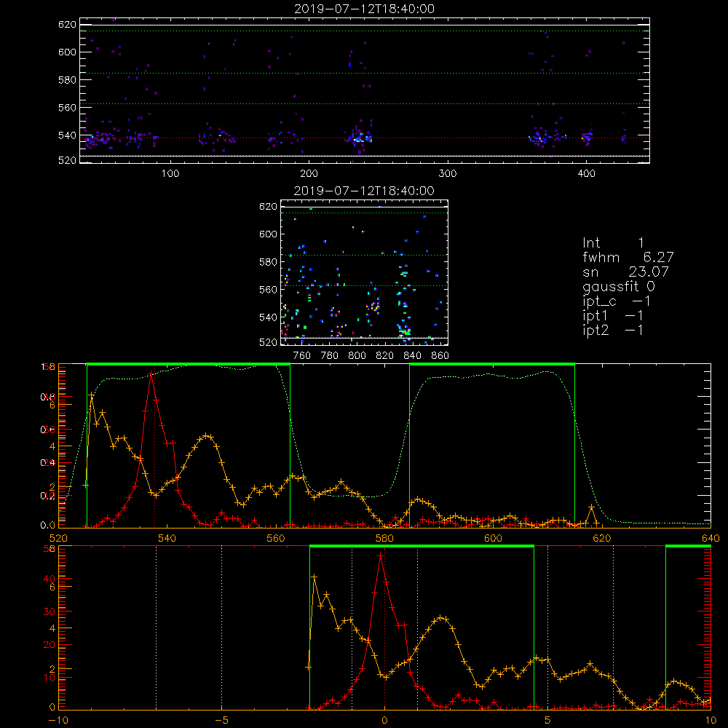Click x-axis label 620 on profile plot
Screen dimensions: 728x728
pos(602,538)
